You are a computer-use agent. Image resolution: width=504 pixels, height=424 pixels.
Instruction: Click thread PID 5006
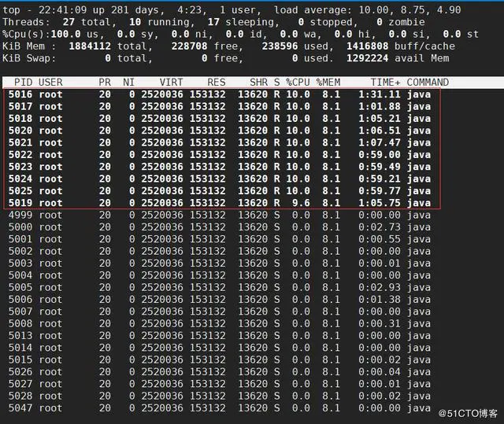[20, 300]
